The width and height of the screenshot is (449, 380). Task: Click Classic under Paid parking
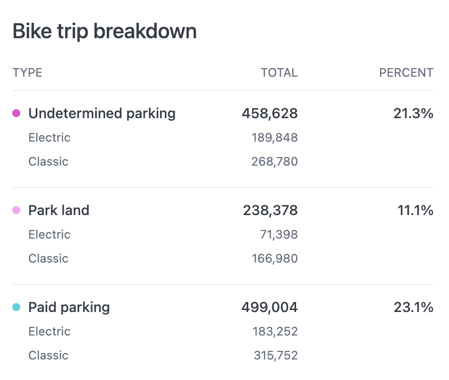point(48,356)
